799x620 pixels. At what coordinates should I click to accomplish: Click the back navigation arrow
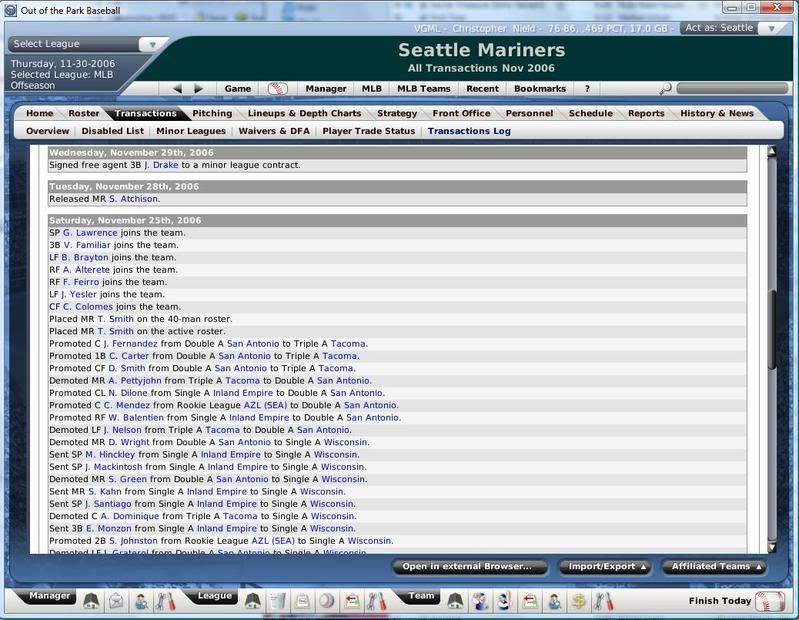pos(178,89)
